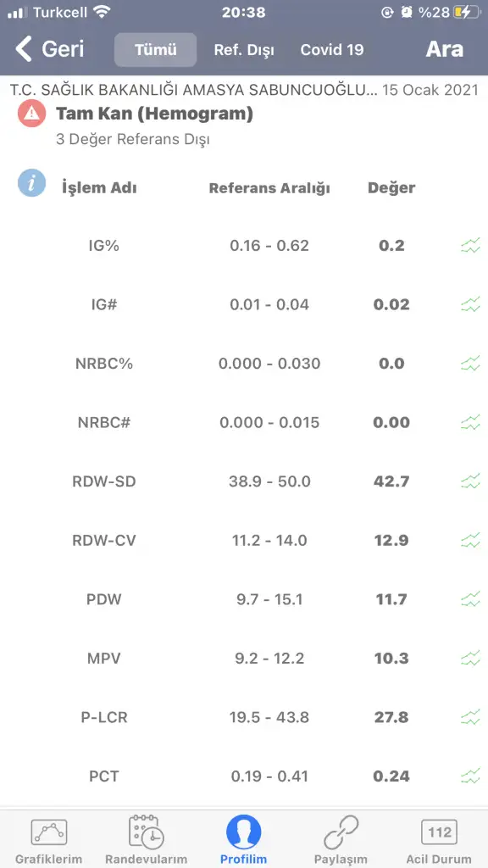
Task: Go back with Geri button
Action: (x=49, y=49)
